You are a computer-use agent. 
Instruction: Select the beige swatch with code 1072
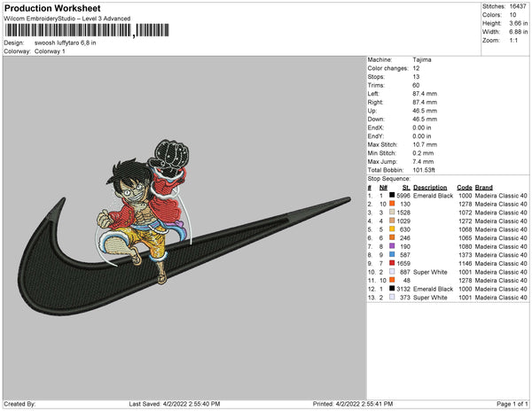(392, 212)
